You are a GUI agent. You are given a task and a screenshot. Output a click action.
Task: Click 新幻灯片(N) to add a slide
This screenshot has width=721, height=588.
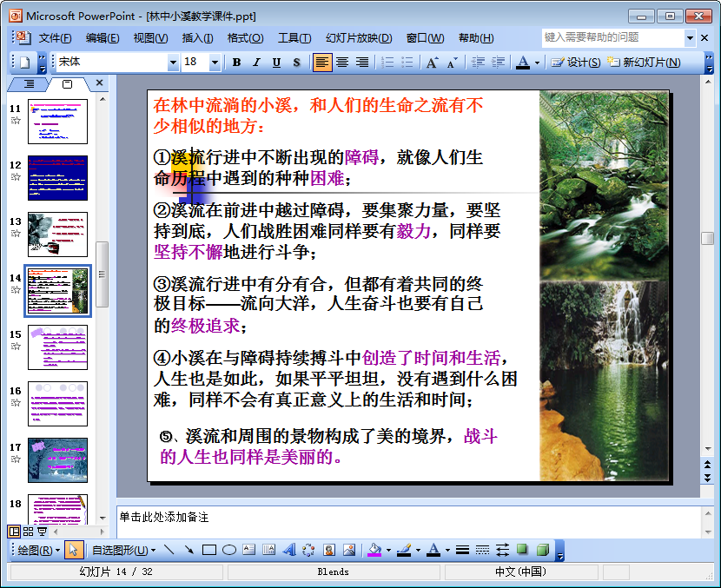click(644, 62)
